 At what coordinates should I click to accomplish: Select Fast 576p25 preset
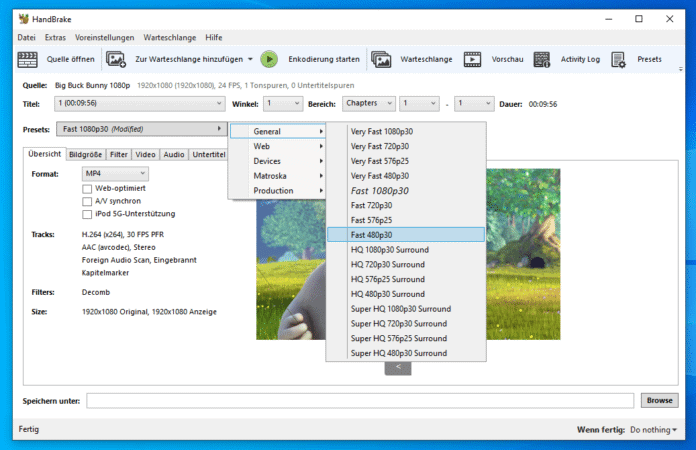(x=406, y=220)
